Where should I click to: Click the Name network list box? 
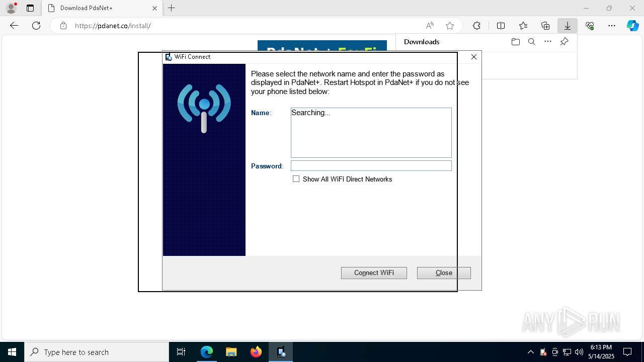coord(371,133)
